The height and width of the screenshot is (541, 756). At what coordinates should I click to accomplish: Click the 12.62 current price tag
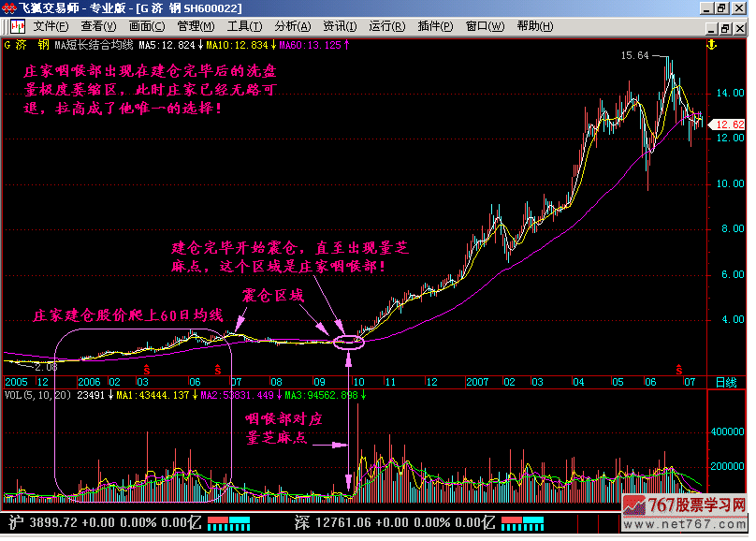[727, 124]
